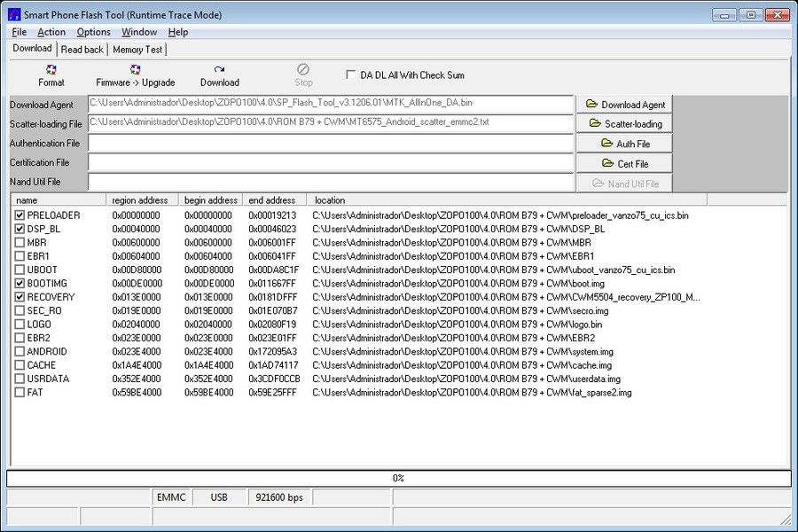Open the Help menu
Viewport: 798px width, 532px height.
178,32
